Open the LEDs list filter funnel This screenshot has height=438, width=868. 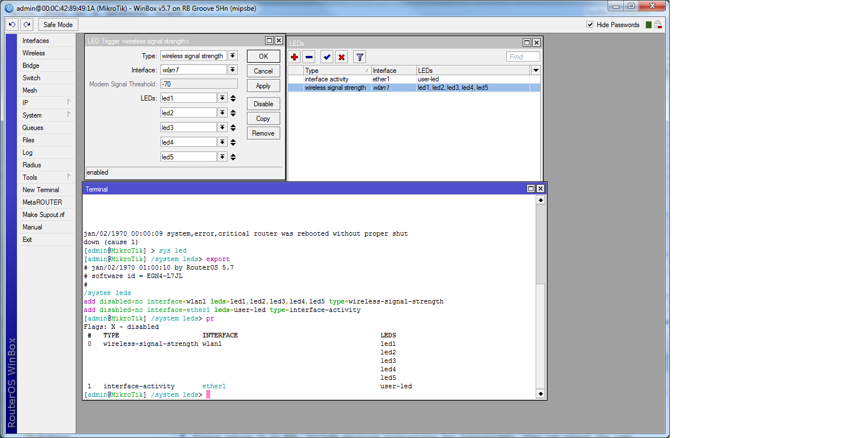(359, 57)
